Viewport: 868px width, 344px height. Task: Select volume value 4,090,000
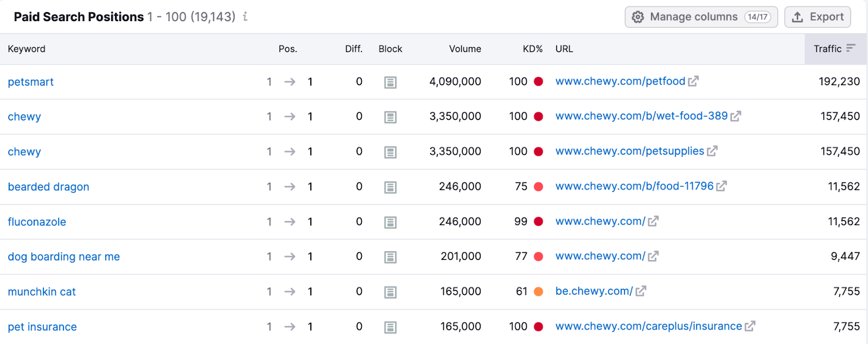tap(455, 81)
